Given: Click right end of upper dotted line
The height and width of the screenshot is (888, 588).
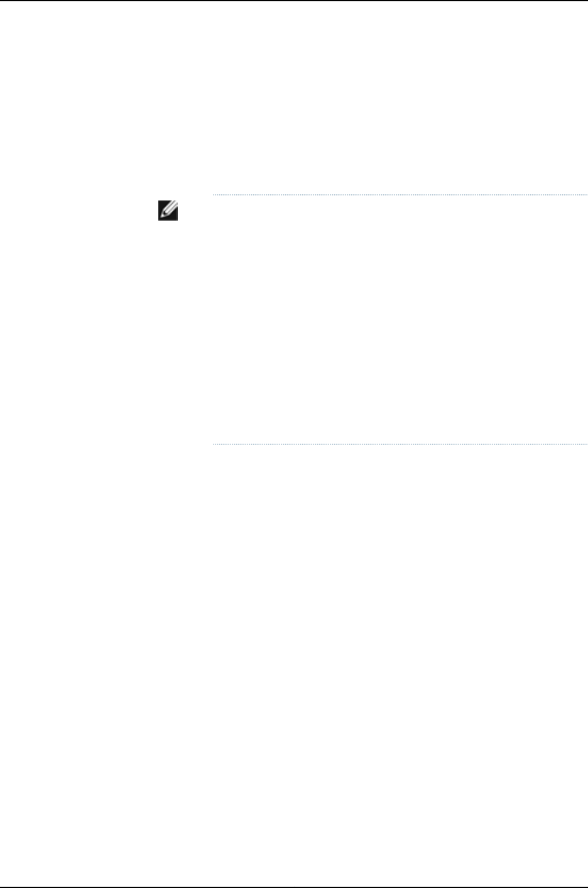Looking at the screenshot, I should 585,195.
